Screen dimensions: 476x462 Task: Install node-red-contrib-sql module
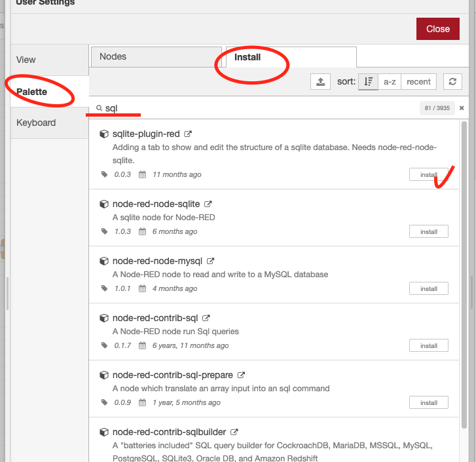click(x=429, y=345)
